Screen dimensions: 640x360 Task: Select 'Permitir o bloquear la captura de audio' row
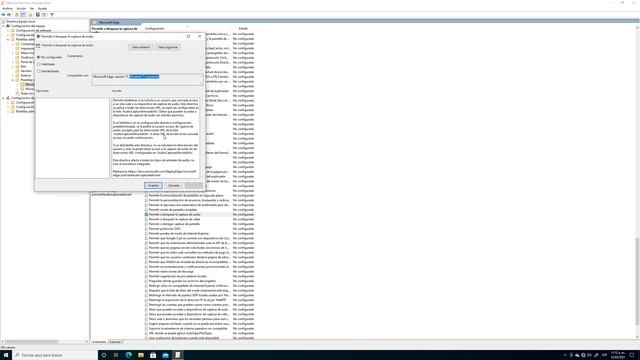point(200,214)
